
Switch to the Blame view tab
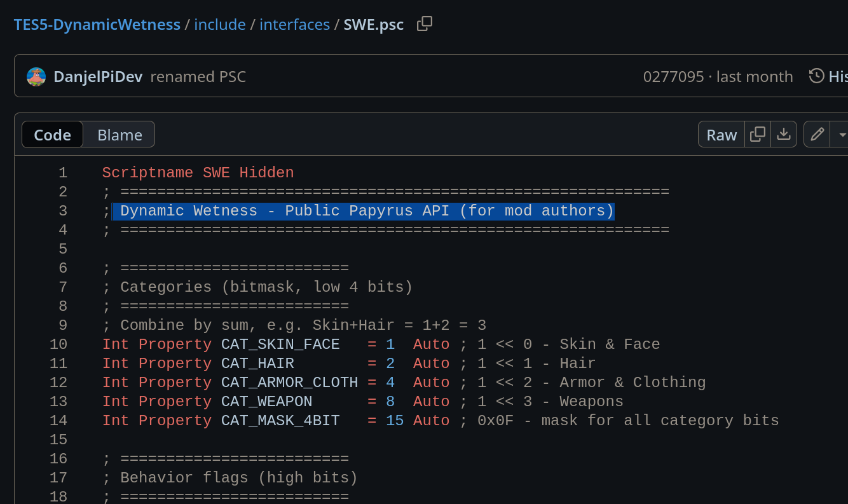click(x=120, y=135)
